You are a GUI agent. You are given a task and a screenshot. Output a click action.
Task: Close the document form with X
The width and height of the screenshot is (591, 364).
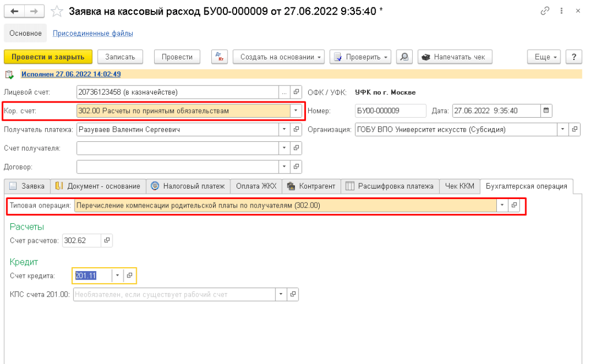tap(578, 11)
